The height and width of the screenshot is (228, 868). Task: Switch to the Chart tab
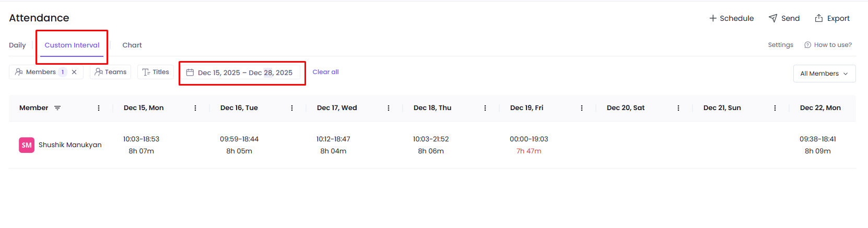[132, 45]
